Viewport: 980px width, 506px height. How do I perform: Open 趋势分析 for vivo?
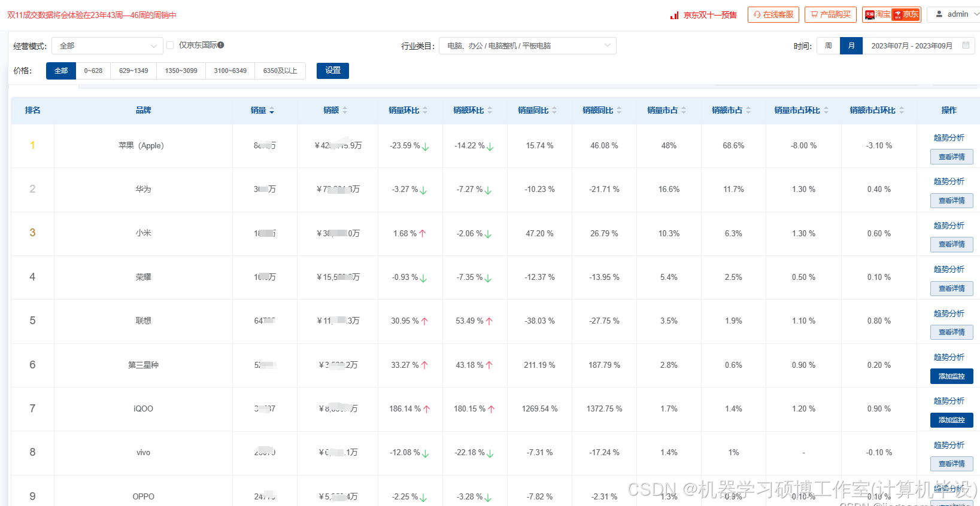tap(949, 445)
